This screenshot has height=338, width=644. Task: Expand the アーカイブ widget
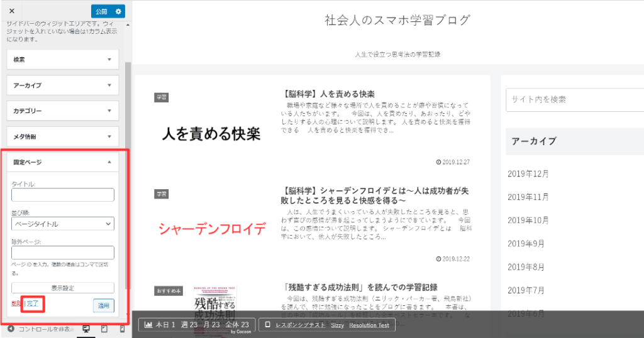click(x=63, y=85)
